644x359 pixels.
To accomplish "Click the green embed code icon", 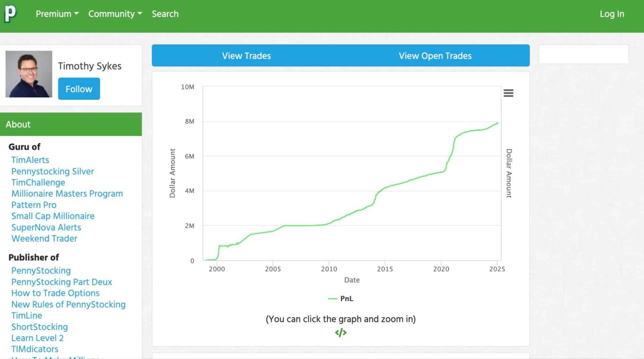I will 341,332.
